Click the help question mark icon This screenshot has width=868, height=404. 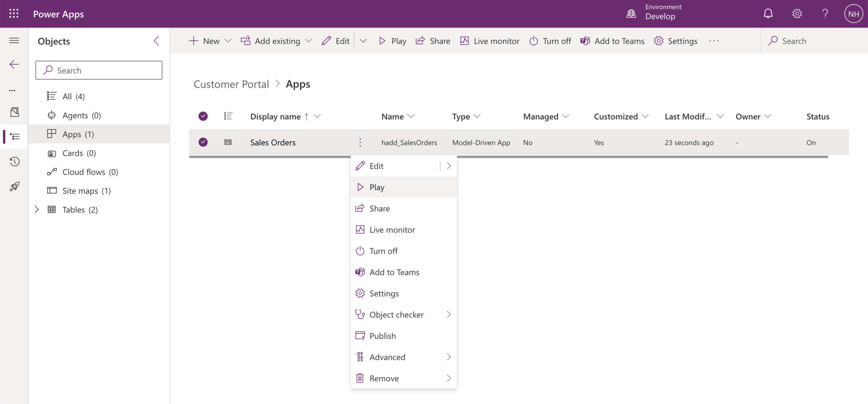[x=825, y=14]
